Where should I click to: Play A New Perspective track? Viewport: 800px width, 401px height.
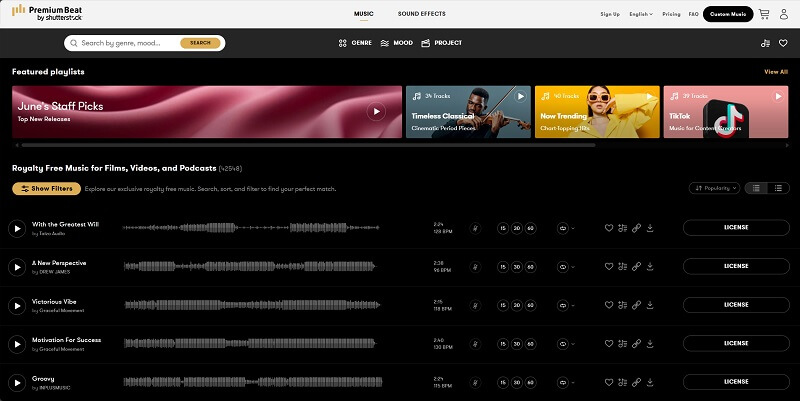(17, 267)
